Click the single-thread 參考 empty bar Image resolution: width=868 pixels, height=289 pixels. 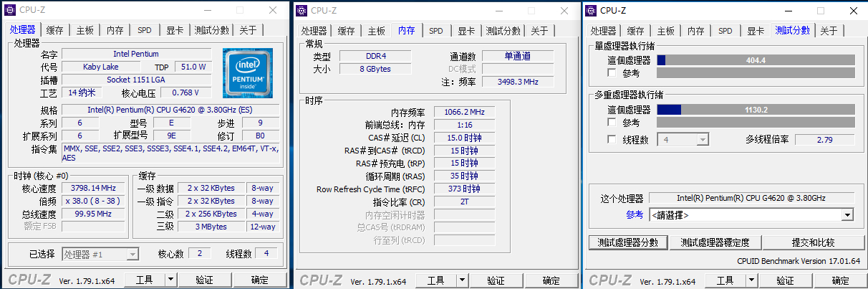756,73
